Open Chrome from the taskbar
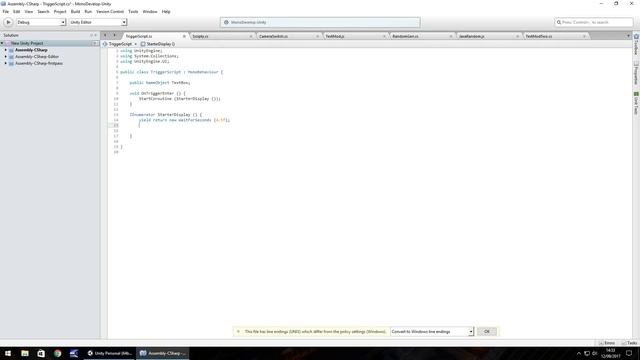The width and height of the screenshot is (640, 360). coord(57,353)
